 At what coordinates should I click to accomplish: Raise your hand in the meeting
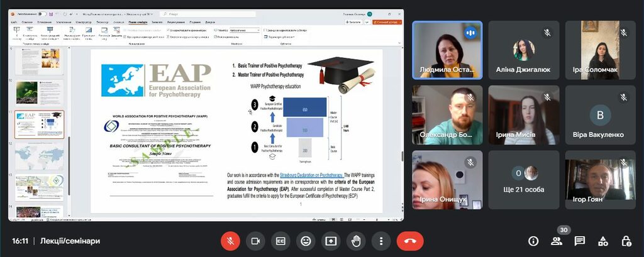coord(356,241)
